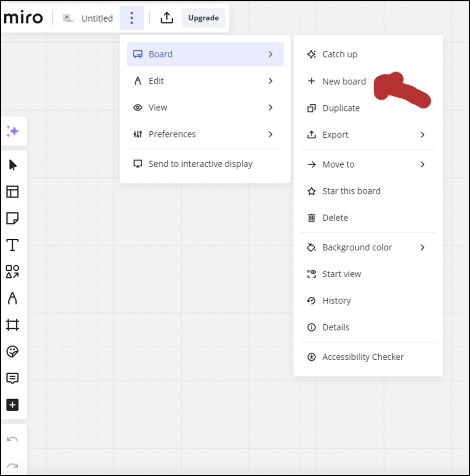470x476 pixels.
Task: Open the templates tool in sidebar
Action: [12, 192]
